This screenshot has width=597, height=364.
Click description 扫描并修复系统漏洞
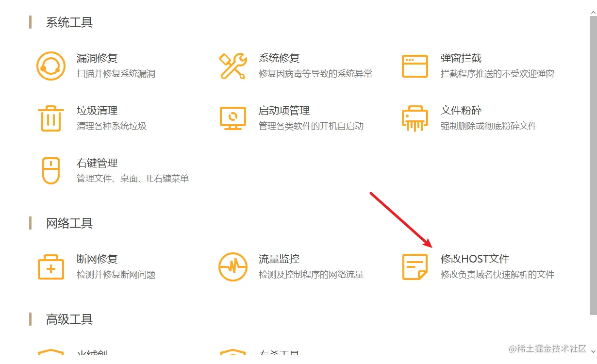coord(116,74)
